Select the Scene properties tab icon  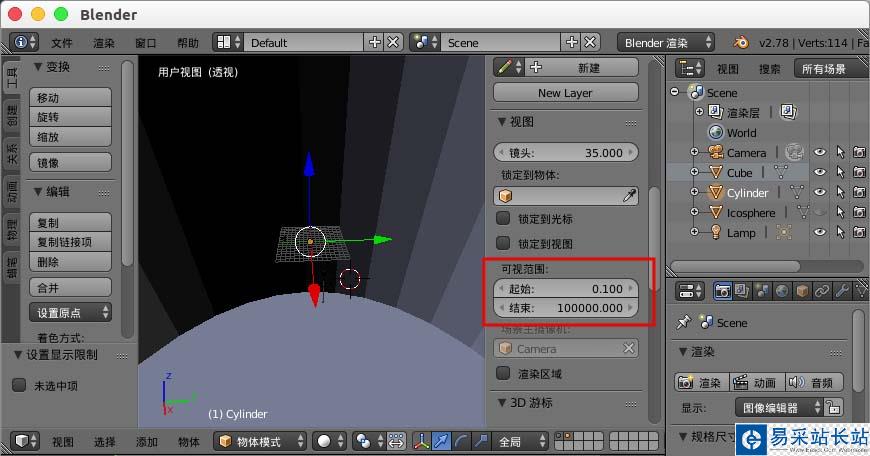tap(762, 291)
